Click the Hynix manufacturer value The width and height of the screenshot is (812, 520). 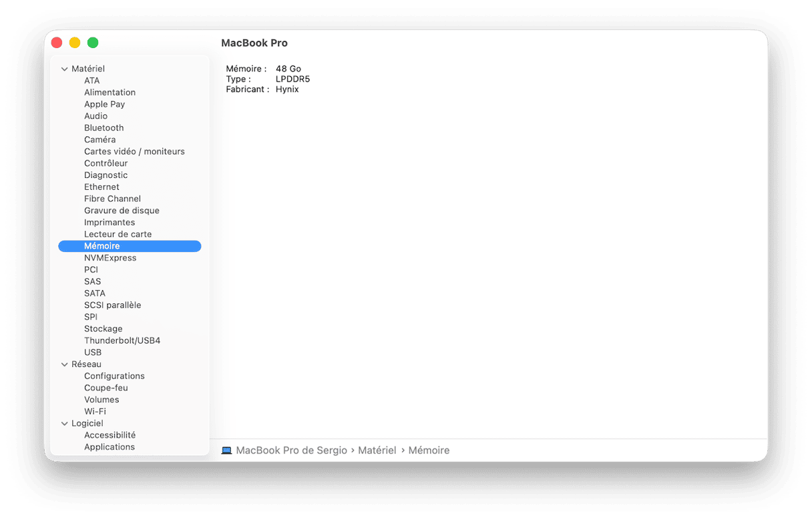pos(287,89)
